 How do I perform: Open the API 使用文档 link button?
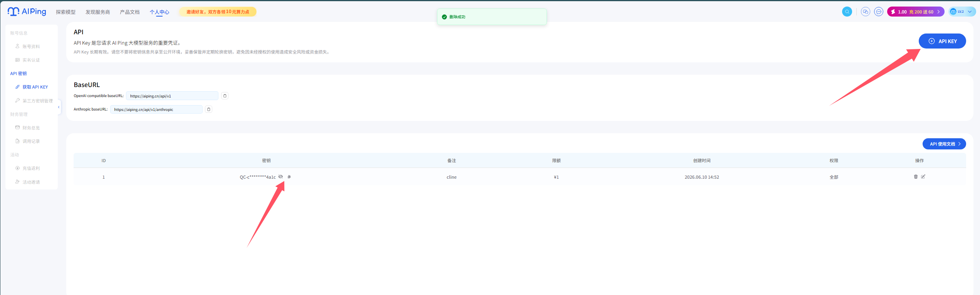(x=944, y=144)
